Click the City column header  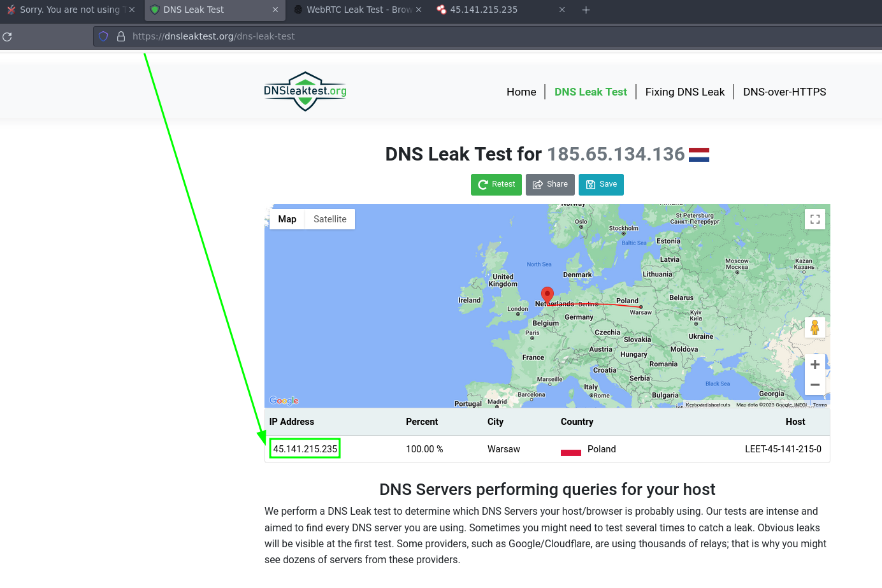coord(495,422)
